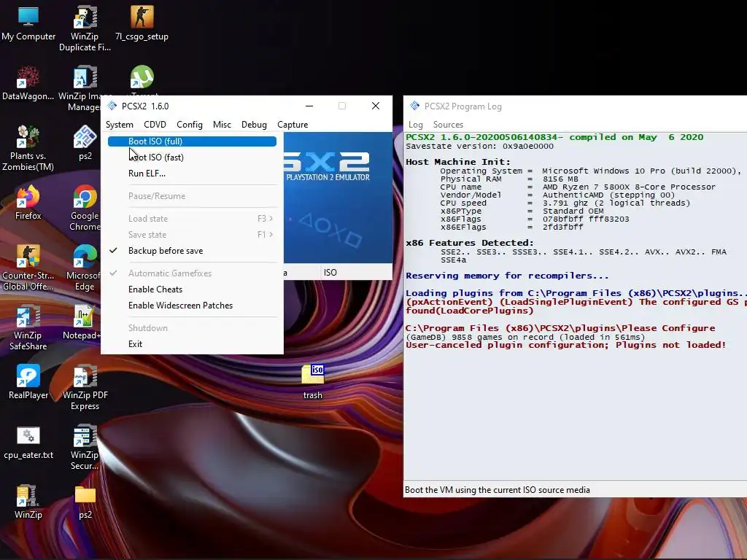Viewport: 747px width, 560px height.
Task: Open WinZip Duplicate File Finder icon
Action: tap(85, 28)
